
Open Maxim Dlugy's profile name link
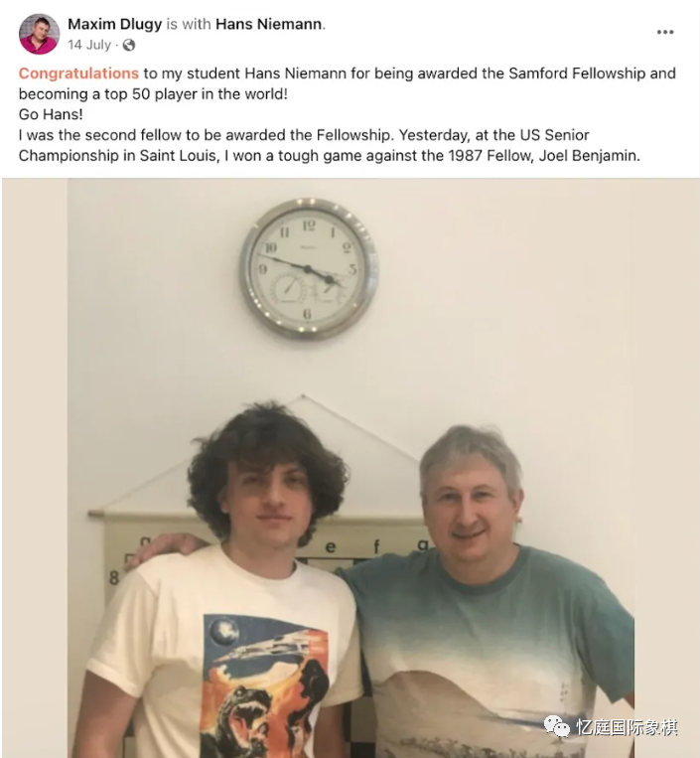point(114,24)
